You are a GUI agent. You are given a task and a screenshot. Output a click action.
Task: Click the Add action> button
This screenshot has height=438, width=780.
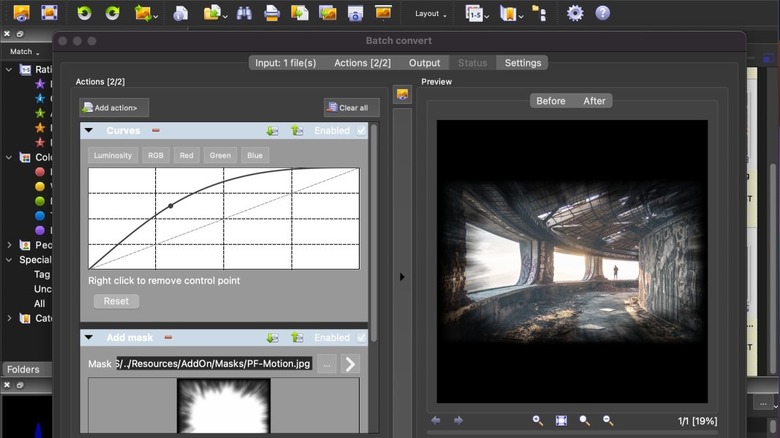114,108
